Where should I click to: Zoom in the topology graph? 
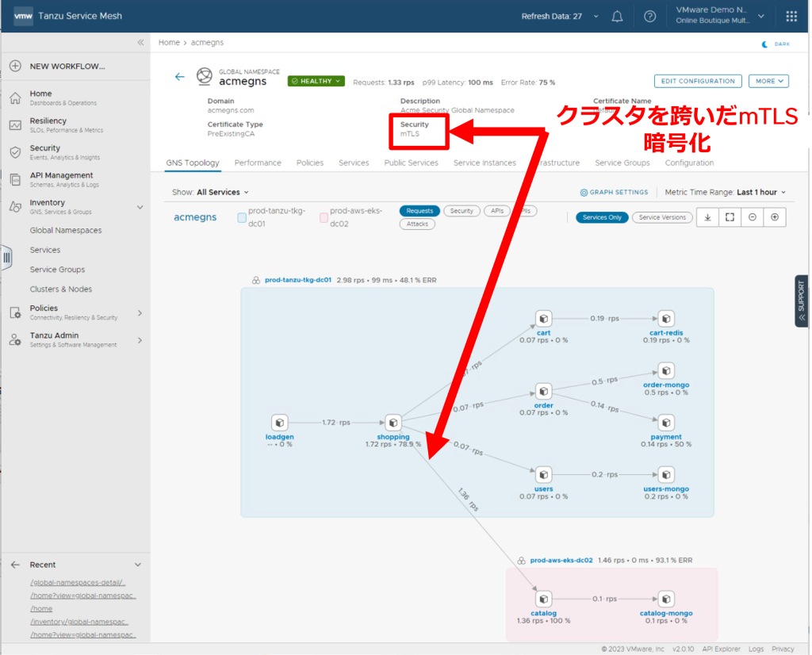pyautogui.click(x=775, y=217)
